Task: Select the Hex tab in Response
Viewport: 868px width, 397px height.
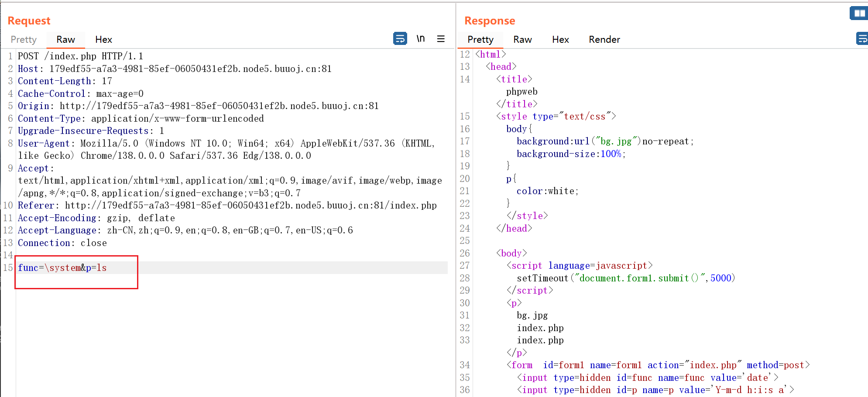Action: coord(560,40)
